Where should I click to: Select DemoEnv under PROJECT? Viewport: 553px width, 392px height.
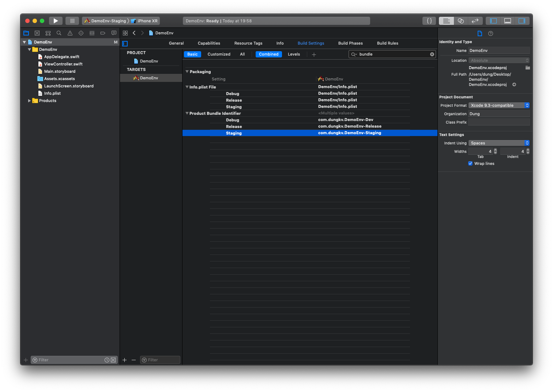point(149,61)
